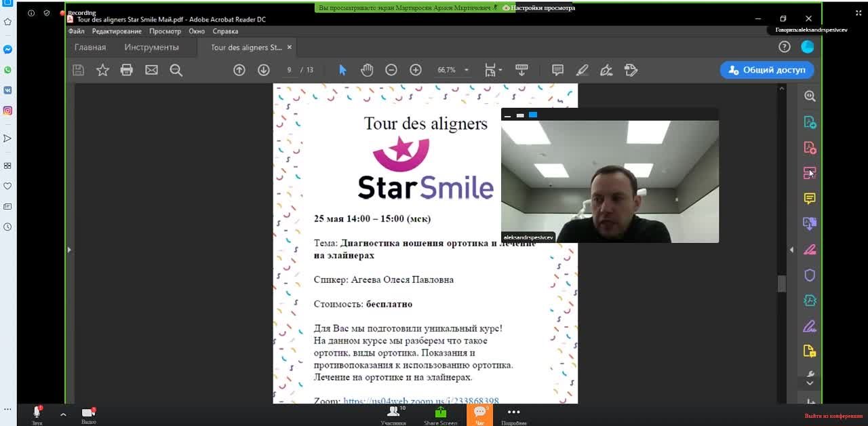
Task: Open Combine Files tool in right panel
Action: click(x=810, y=223)
